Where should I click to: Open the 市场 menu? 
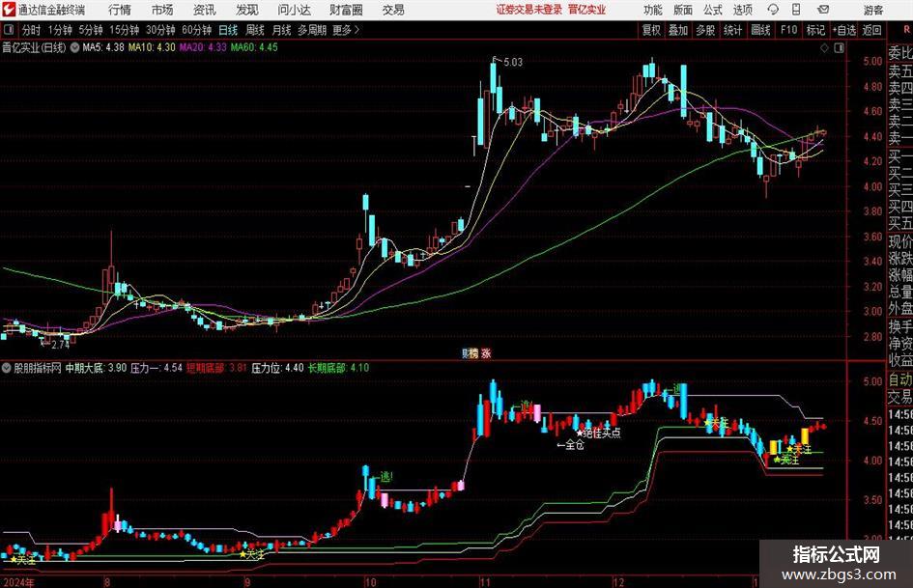(x=162, y=10)
